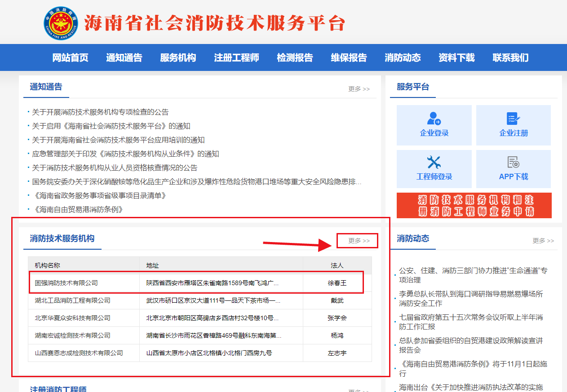This screenshot has height=392, width=567.
Task: Open 消防技术服务机构从业条件 印发通知
Action: 126,154
